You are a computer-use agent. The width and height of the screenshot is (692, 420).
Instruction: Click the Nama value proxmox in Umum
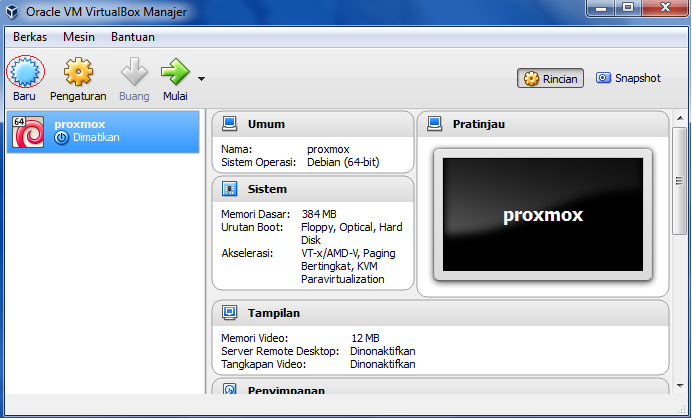[328, 150]
